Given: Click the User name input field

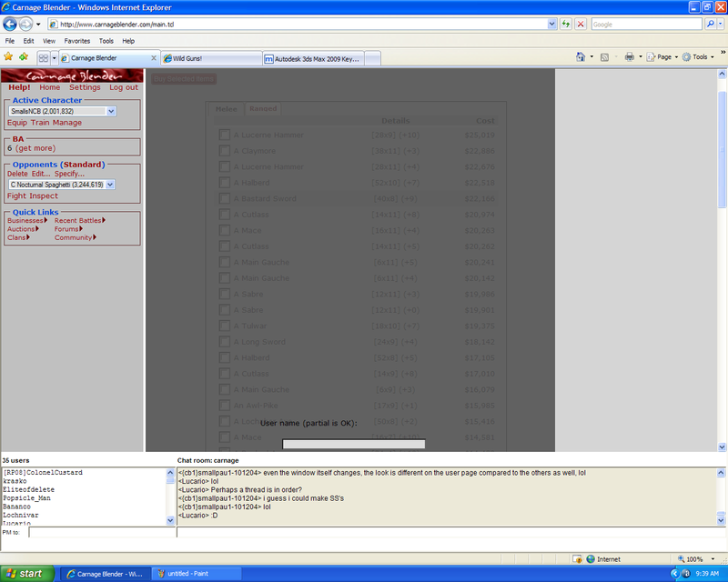Looking at the screenshot, I should [x=354, y=444].
